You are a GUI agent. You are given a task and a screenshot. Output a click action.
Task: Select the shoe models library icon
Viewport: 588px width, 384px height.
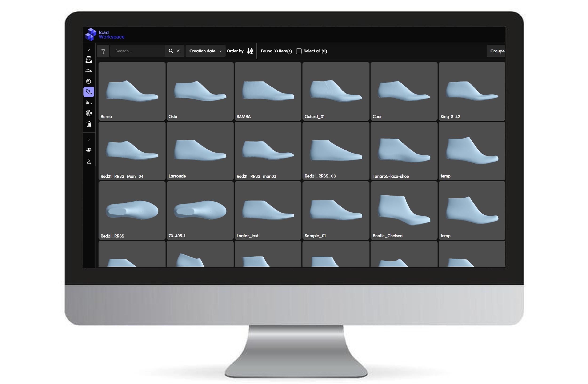[89, 70]
